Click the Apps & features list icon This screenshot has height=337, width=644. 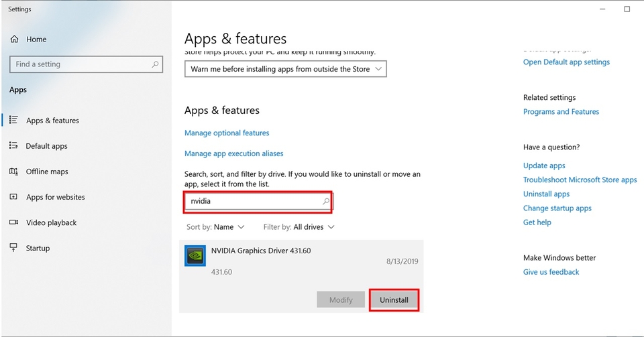pos(13,120)
